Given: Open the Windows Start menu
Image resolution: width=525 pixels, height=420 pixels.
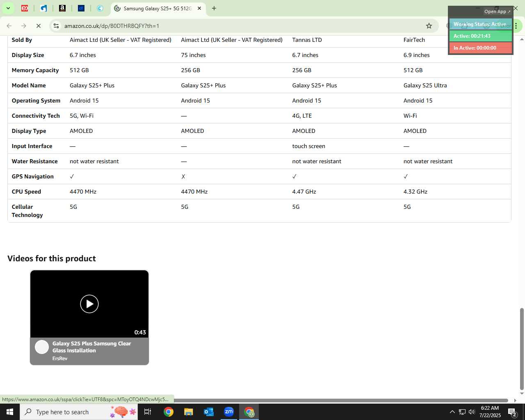Looking at the screenshot, I should click(10, 412).
